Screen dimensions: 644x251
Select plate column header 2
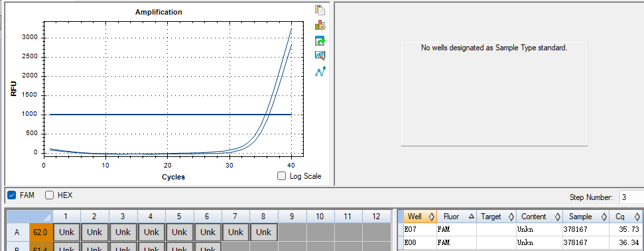[94, 216]
